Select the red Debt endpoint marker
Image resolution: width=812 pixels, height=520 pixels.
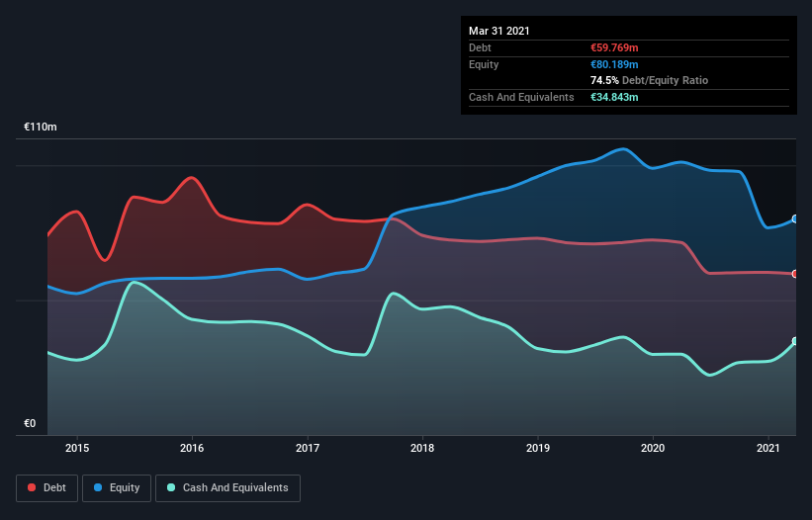pyautogui.click(x=795, y=274)
